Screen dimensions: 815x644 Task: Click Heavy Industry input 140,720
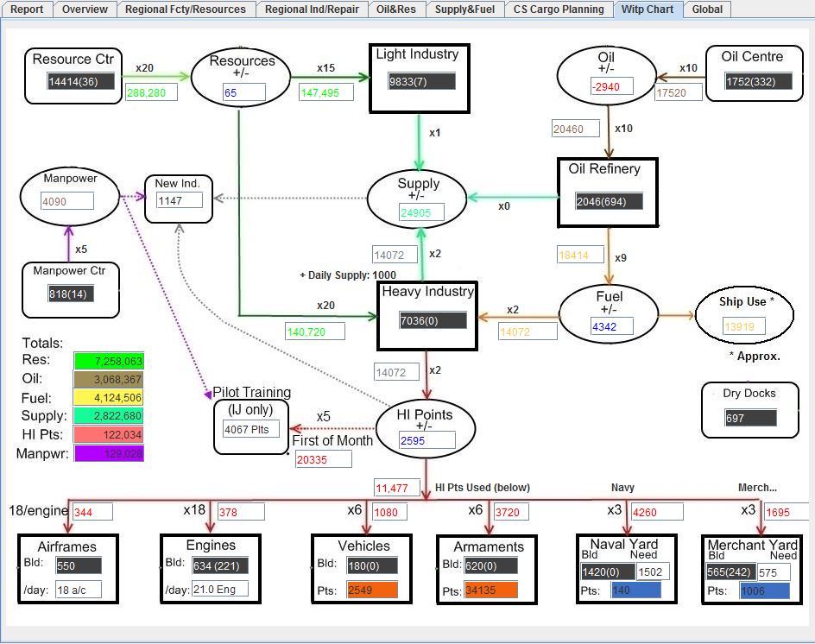(315, 331)
